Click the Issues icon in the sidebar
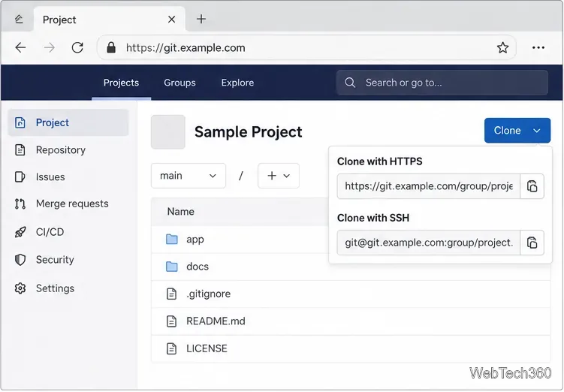 pyautogui.click(x=20, y=177)
